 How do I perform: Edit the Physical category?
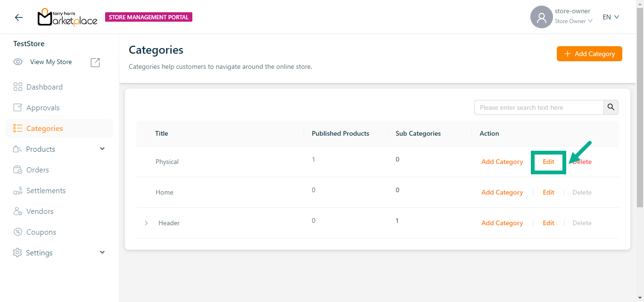(x=548, y=162)
